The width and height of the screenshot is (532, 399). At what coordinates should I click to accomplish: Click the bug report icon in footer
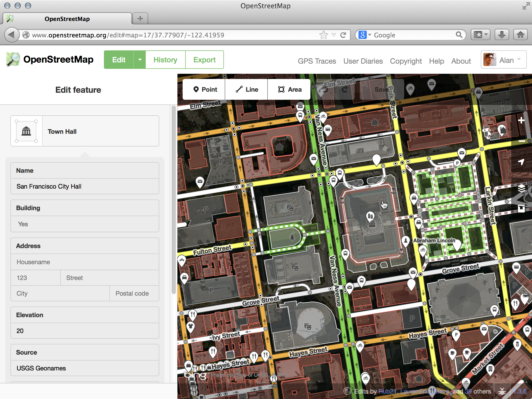[x=502, y=391]
